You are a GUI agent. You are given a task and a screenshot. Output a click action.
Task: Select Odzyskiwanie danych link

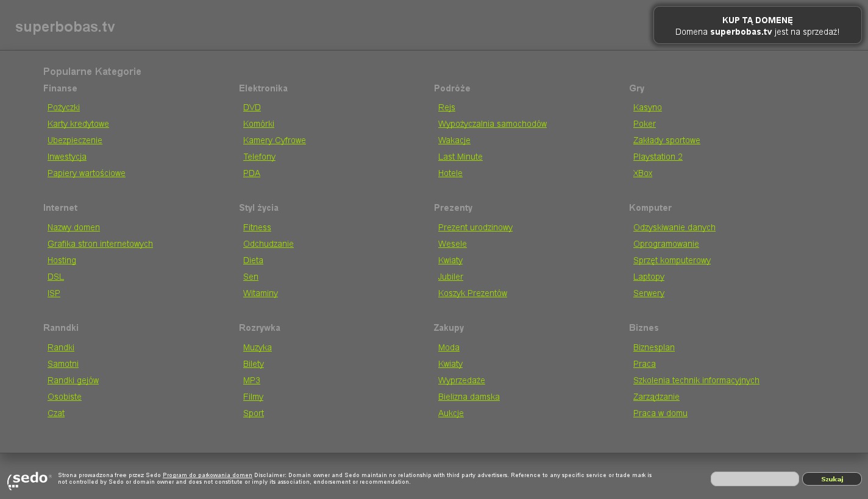tap(674, 227)
